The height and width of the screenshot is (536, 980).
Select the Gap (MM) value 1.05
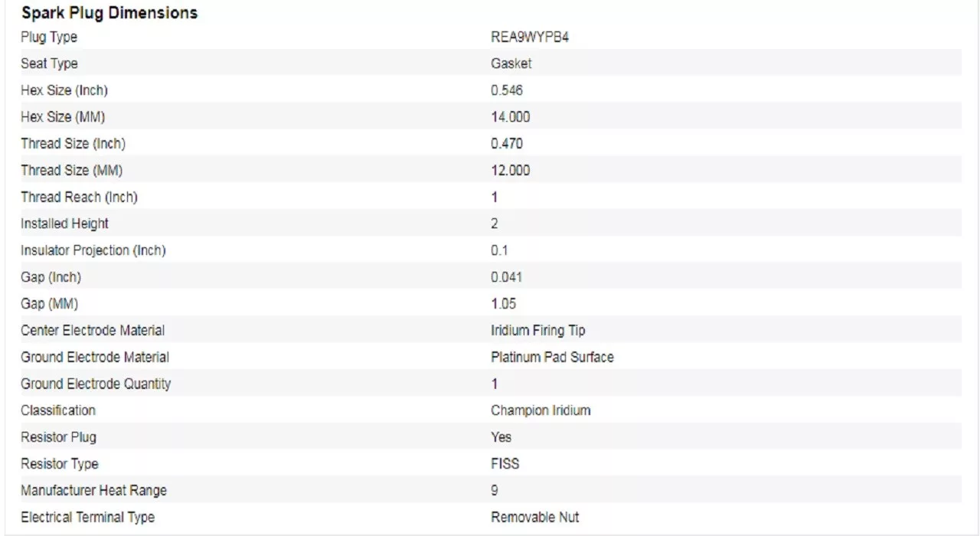(503, 303)
